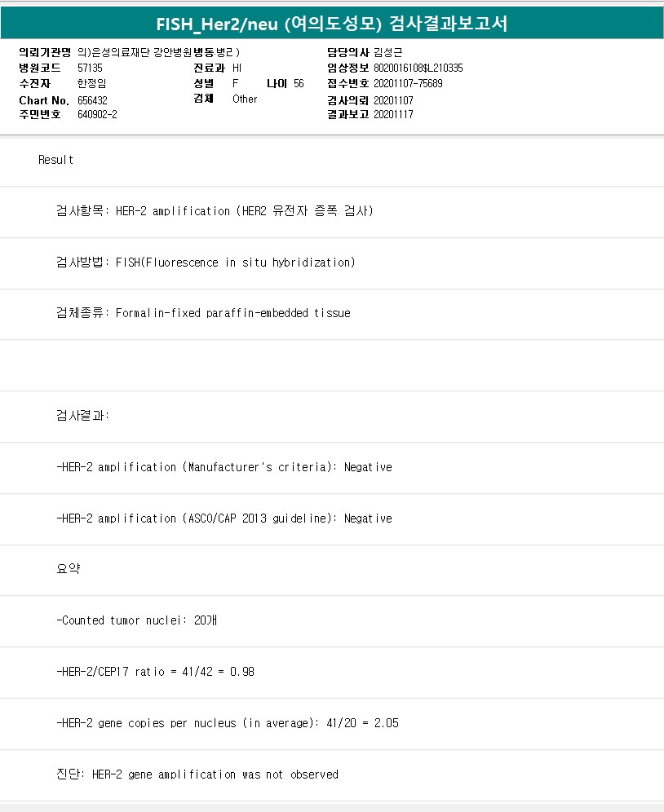The height and width of the screenshot is (812, 664).
Task: Click the 진료과 value HI
Action: 237,68
